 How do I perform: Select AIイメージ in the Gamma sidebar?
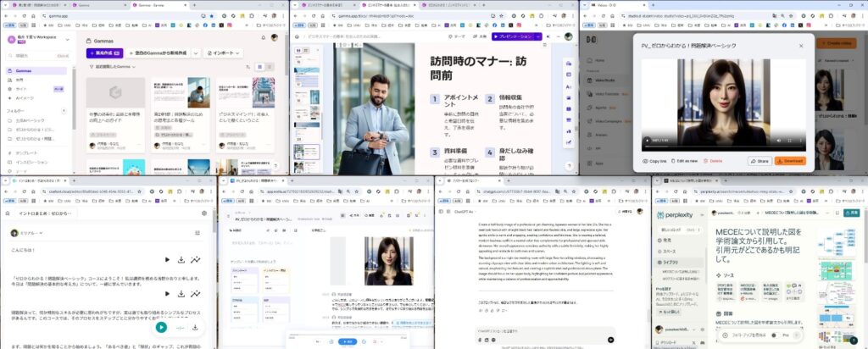tap(36, 97)
